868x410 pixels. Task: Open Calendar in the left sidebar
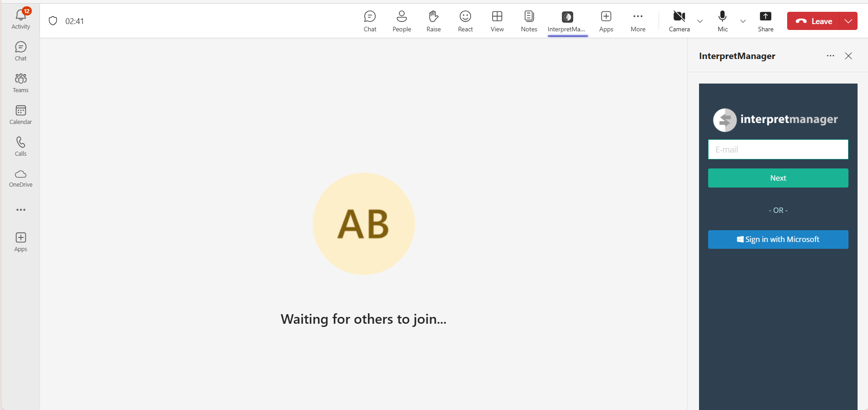pos(20,115)
